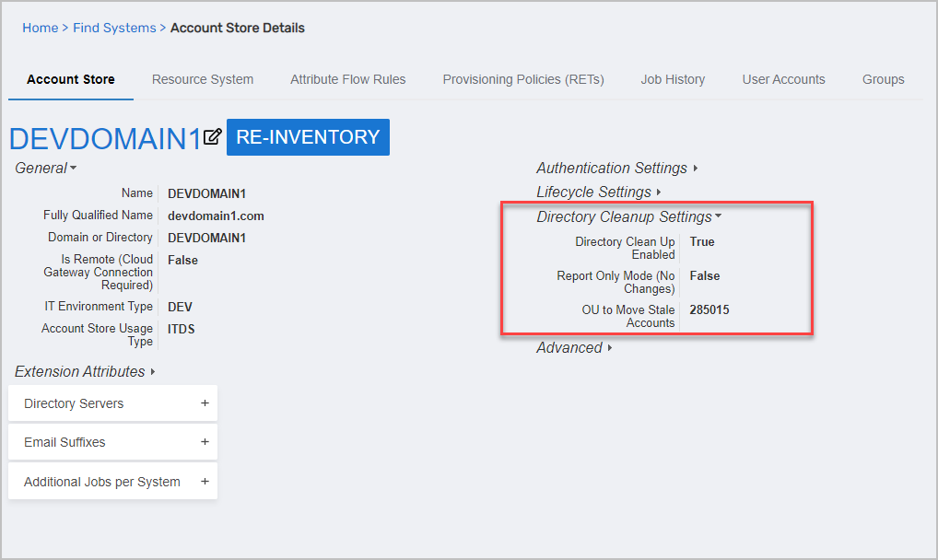View the Job History tab
The height and width of the screenshot is (560, 938).
[x=673, y=80]
